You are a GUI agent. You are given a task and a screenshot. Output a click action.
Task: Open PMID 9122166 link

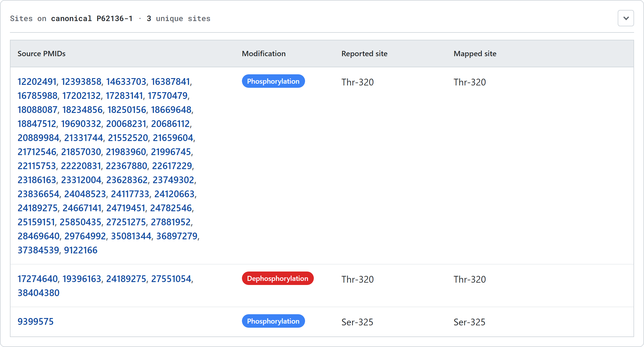coord(81,250)
